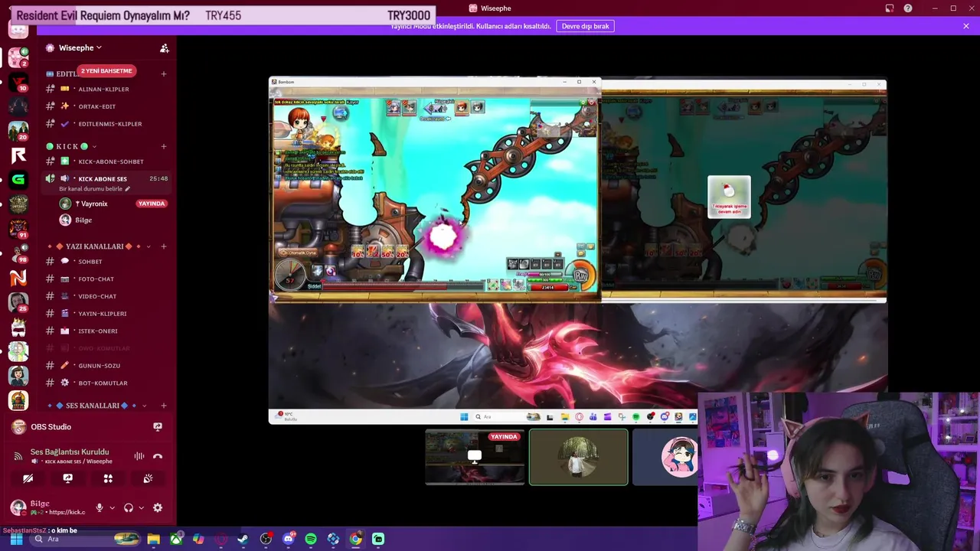This screenshot has width=980, height=551.
Task: Open the OBS Studio stream icon button
Action: tap(158, 427)
